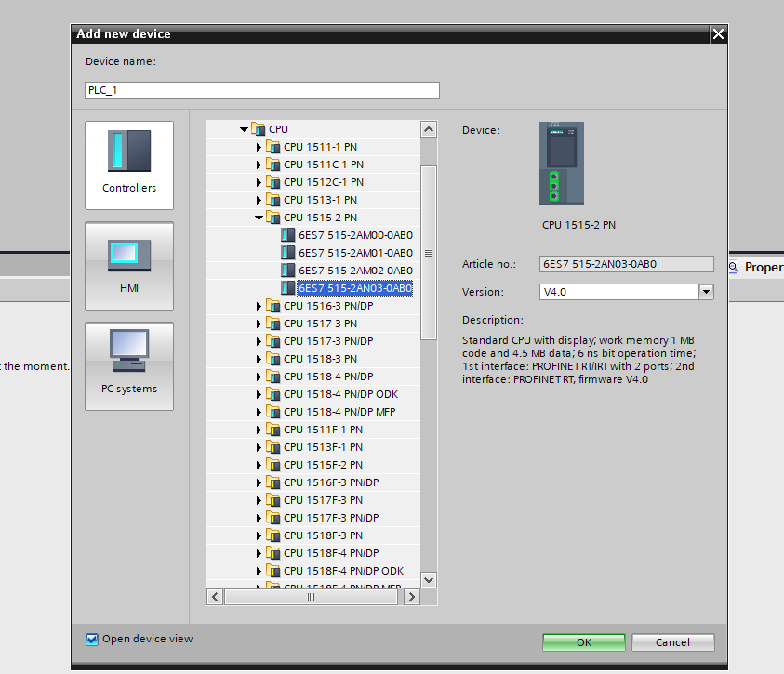
Task: Click the Device name input field
Action: pyautogui.click(x=261, y=90)
